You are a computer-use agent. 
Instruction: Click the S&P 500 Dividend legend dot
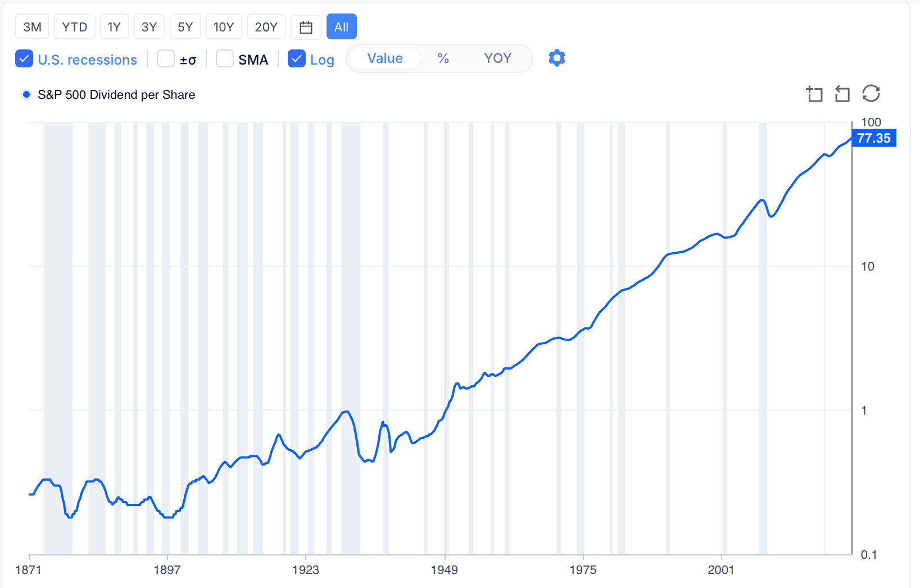26,94
